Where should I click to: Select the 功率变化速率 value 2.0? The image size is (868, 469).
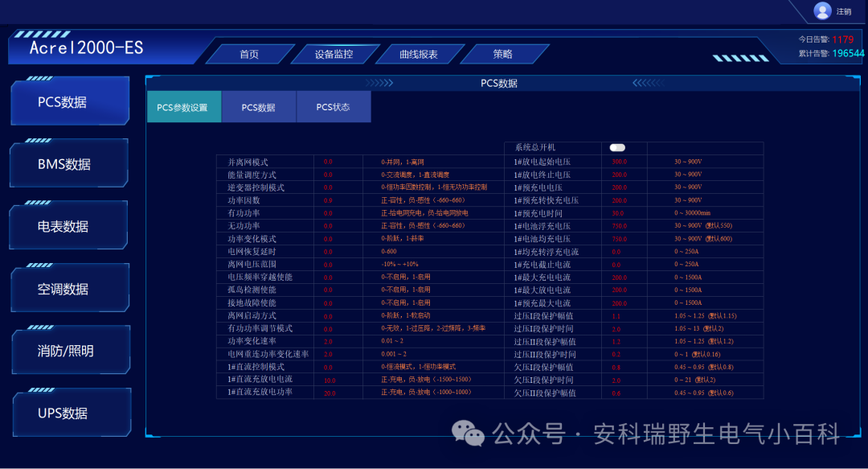328,342
